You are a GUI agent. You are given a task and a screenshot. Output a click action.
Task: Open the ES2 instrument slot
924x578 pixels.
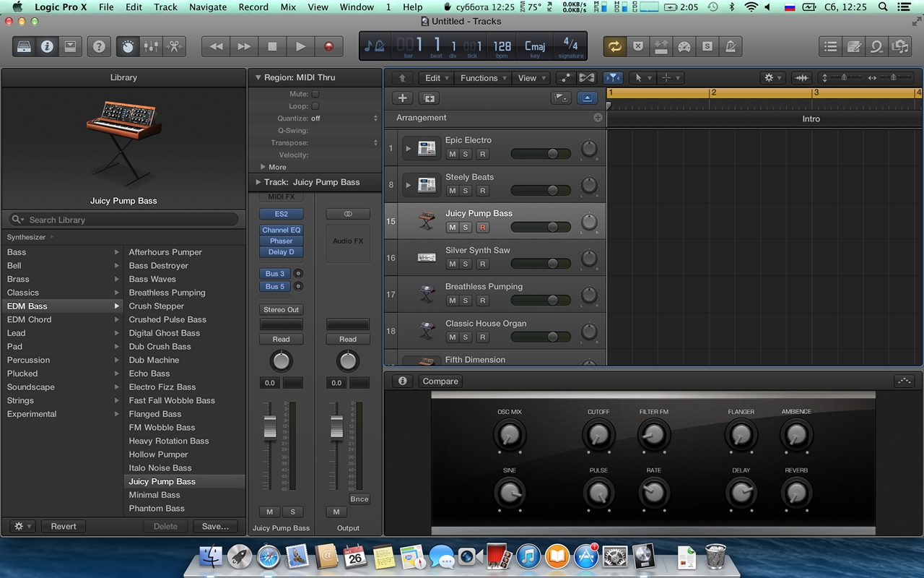click(282, 214)
